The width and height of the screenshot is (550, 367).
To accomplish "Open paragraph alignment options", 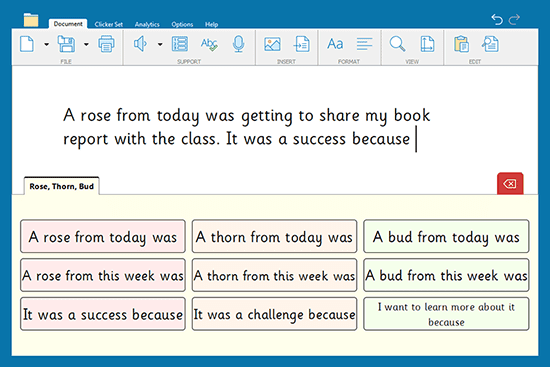I will click(x=364, y=44).
